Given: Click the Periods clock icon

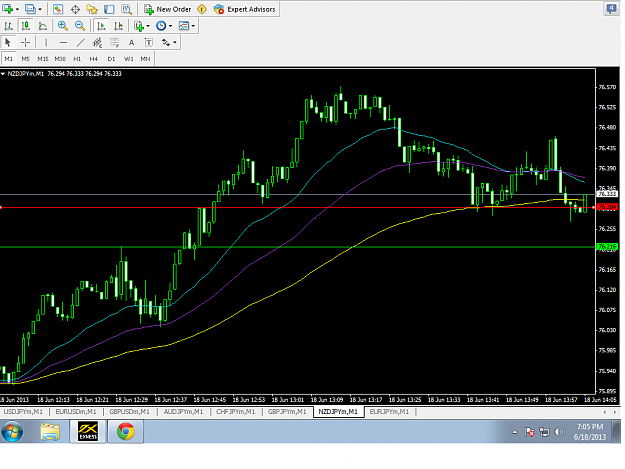Looking at the screenshot, I should tap(161, 26).
